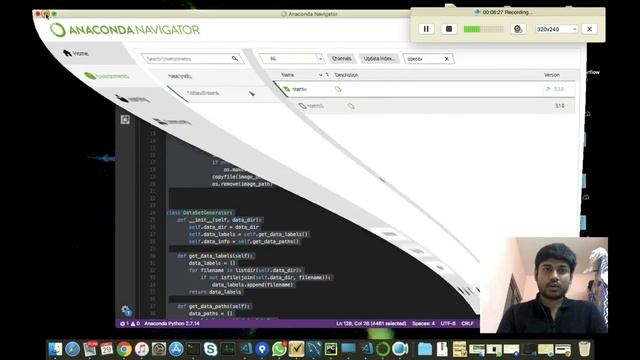Click the def get_data_labels(self) line in VS Code
This screenshot has width=640, height=360.
[215, 256]
